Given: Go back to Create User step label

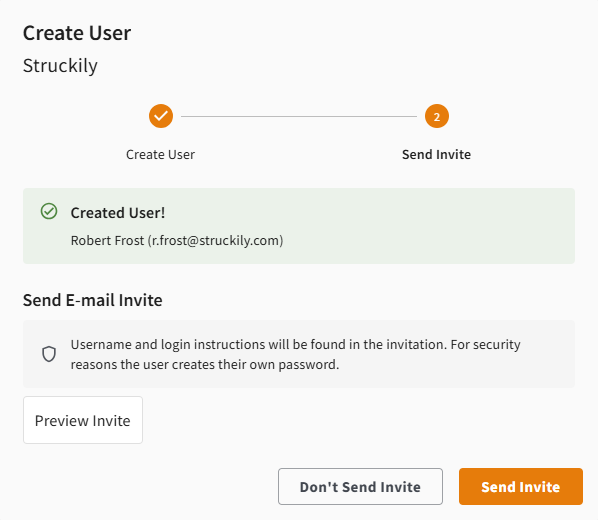Looking at the screenshot, I should coord(161,155).
